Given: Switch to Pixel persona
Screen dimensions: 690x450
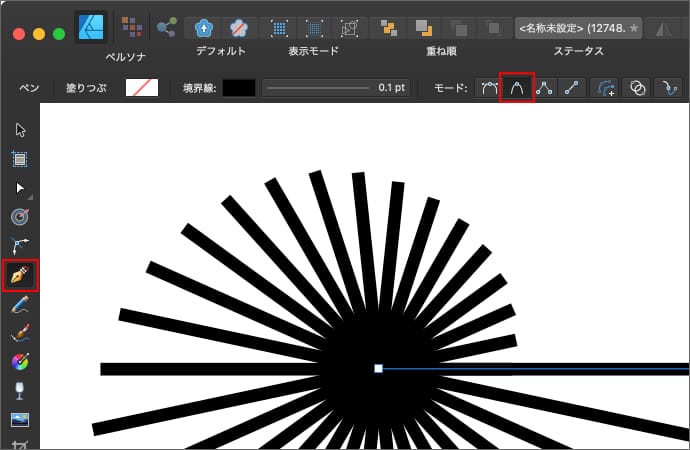Looking at the screenshot, I should [x=130, y=25].
